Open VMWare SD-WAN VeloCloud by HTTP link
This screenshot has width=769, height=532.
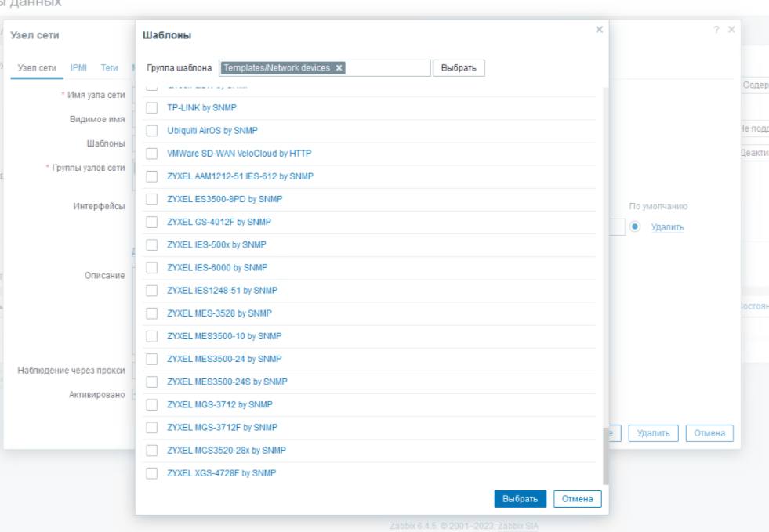tap(239, 154)
